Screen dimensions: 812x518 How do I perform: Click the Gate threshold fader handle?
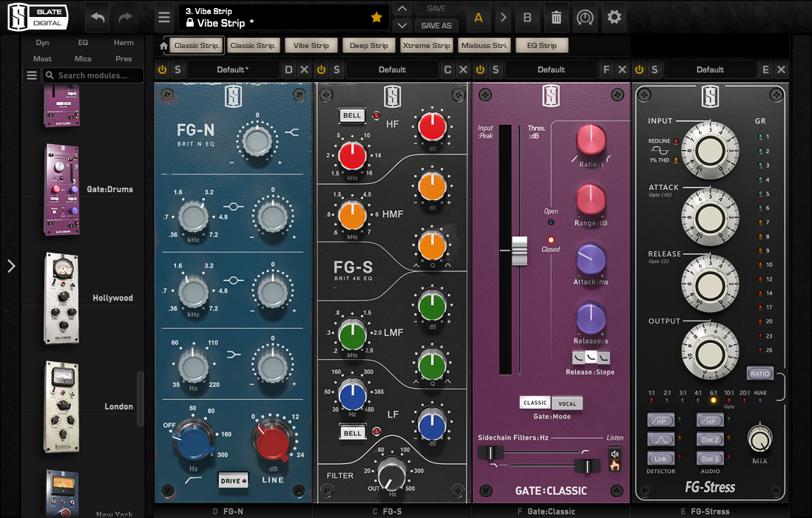(x=519, y=251)
